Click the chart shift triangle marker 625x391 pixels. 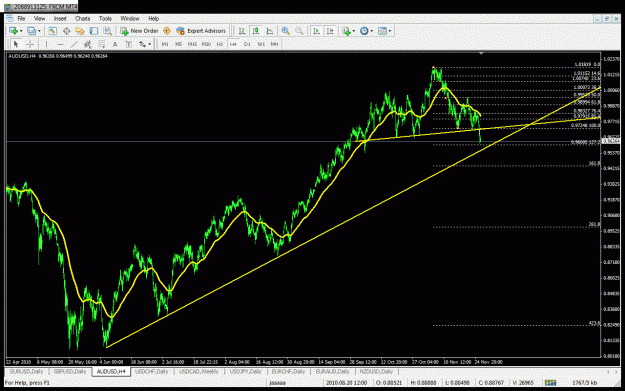[481, 53]
